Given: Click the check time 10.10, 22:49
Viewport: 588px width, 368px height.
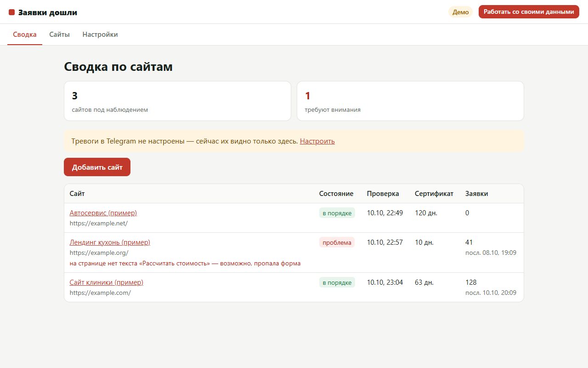Looking at the screenshot, I should 385,213.
